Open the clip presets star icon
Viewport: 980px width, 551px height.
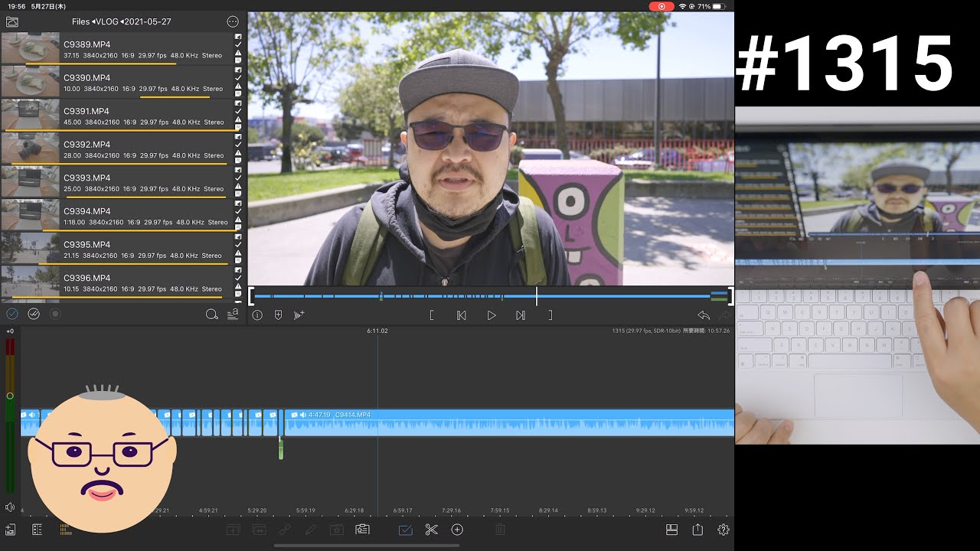tap(336, 530)
